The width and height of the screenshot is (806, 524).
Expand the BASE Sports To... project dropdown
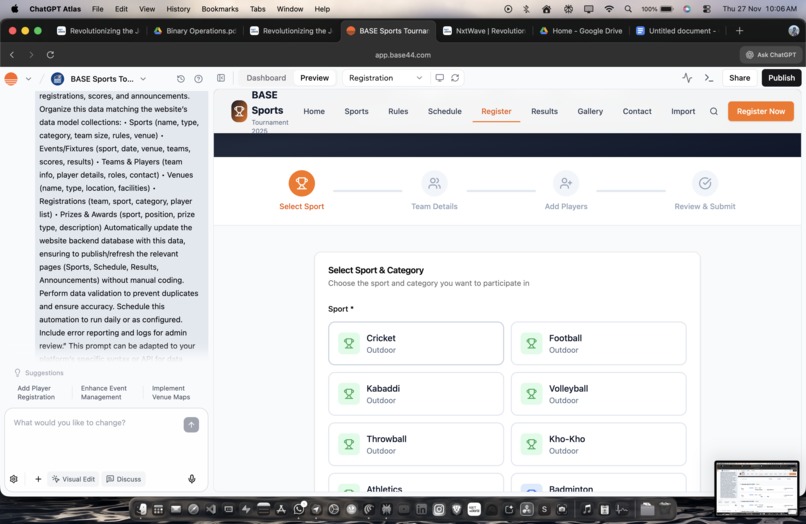tap(143, 79)
